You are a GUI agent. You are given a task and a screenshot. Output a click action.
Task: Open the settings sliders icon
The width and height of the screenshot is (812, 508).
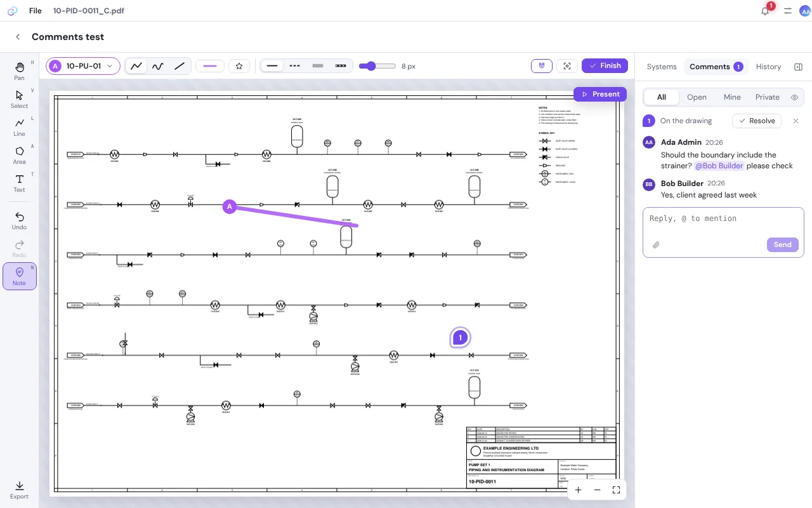point(787,11)
